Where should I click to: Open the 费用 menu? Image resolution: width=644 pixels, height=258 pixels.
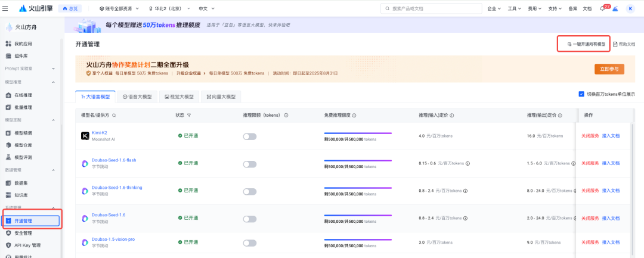click(534, 8)
